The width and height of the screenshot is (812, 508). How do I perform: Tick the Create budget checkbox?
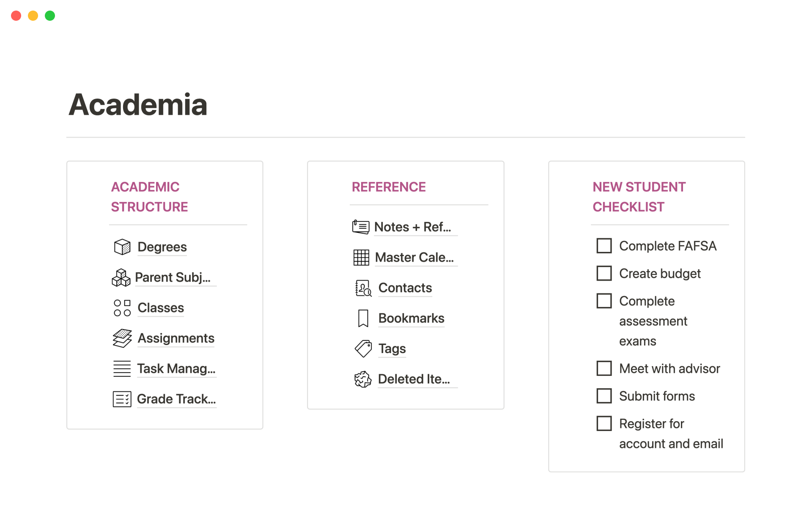[x=604, y=273]
